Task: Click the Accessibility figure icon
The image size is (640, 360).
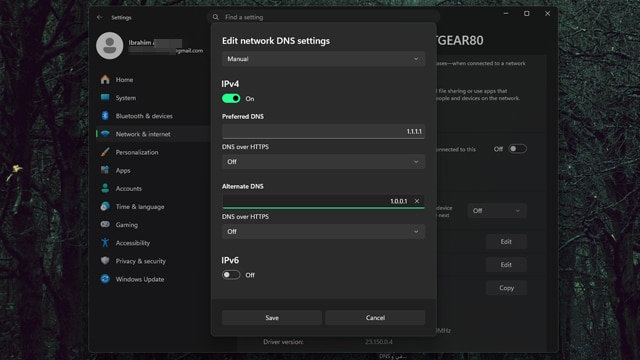Action: click(105, 242)
